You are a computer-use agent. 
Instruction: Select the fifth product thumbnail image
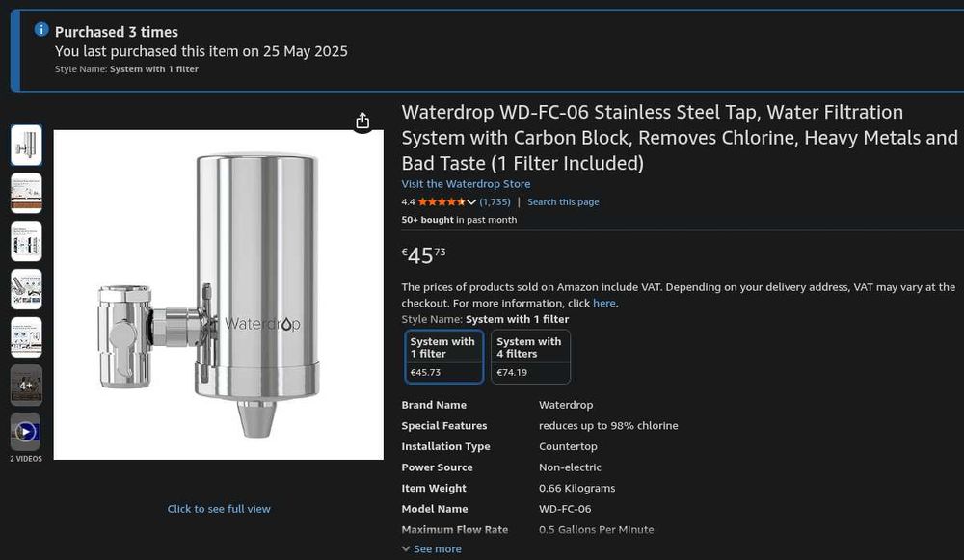coord(26,336)
